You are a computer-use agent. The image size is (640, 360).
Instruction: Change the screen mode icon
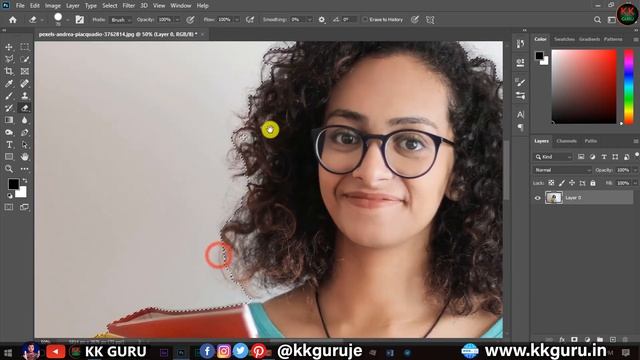24,207
